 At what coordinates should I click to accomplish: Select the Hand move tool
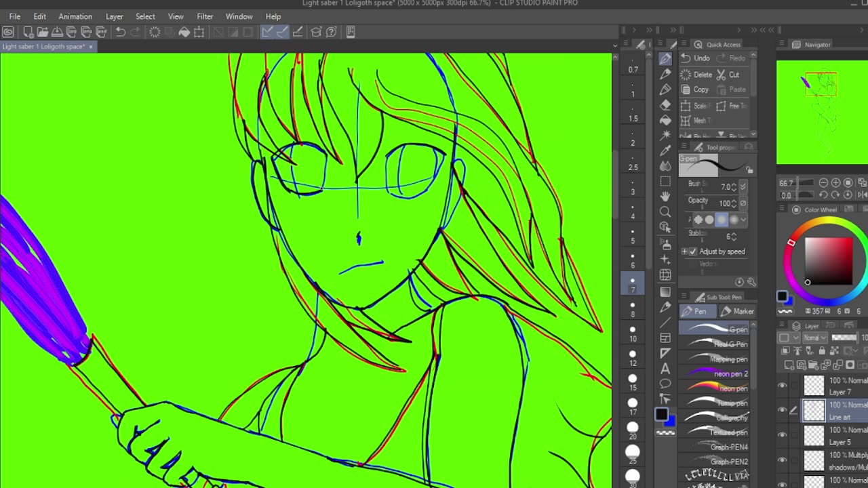tap(665, 197)
